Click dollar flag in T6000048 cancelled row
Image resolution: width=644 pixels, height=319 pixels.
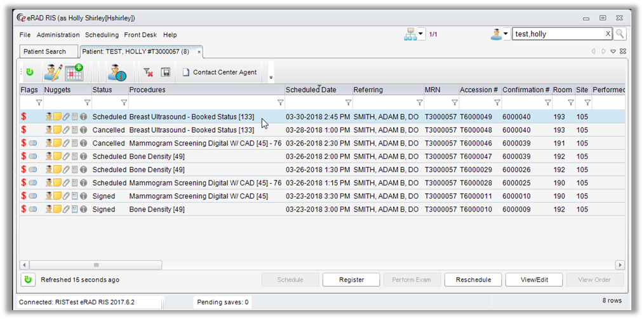[x=24, y=130]
